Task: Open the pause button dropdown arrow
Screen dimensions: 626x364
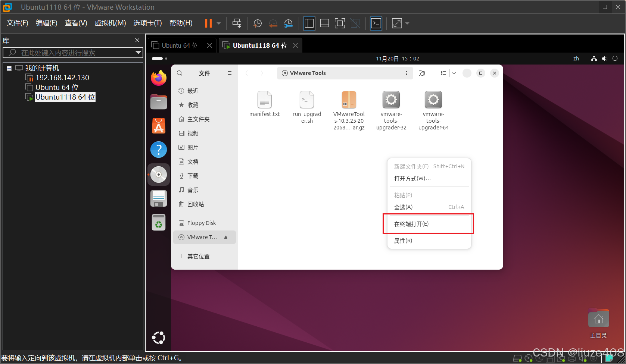Action: [219, 23]
